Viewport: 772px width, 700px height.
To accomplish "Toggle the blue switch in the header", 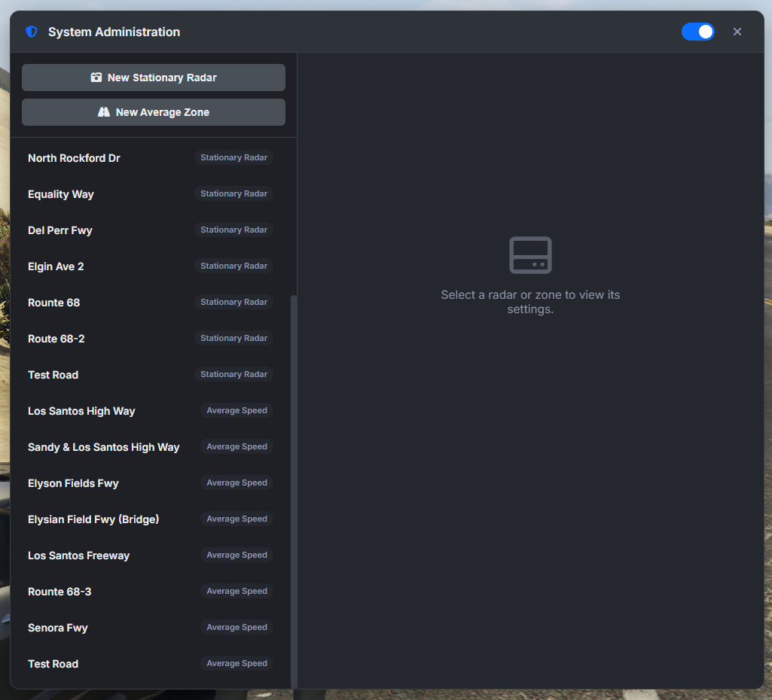I will coord(697,32).
